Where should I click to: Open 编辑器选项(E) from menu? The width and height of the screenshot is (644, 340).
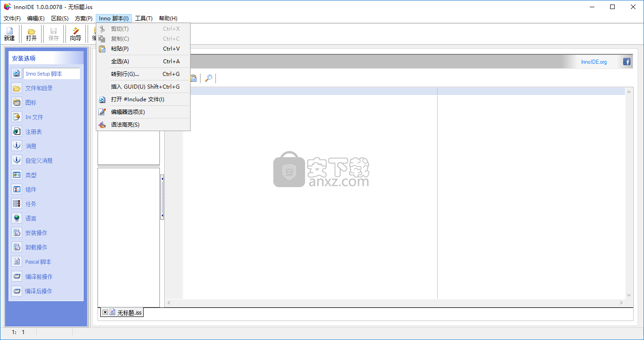coord(143,112)
